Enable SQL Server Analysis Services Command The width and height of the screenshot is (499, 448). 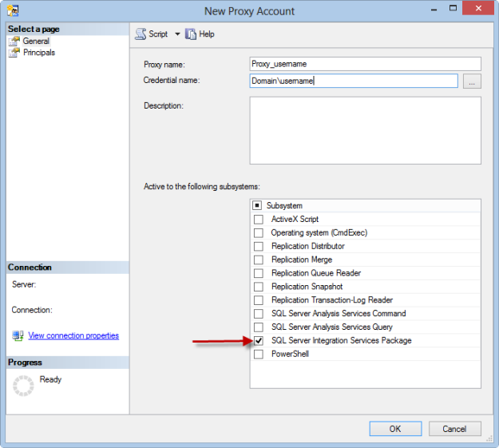pyautogui.click(x=259, y=314)
